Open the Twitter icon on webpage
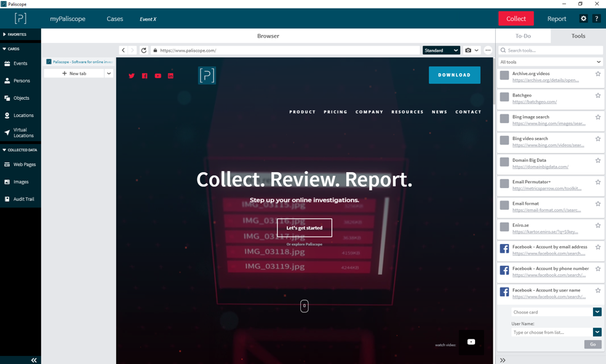 pyautogui.click(x=132, y=76)
